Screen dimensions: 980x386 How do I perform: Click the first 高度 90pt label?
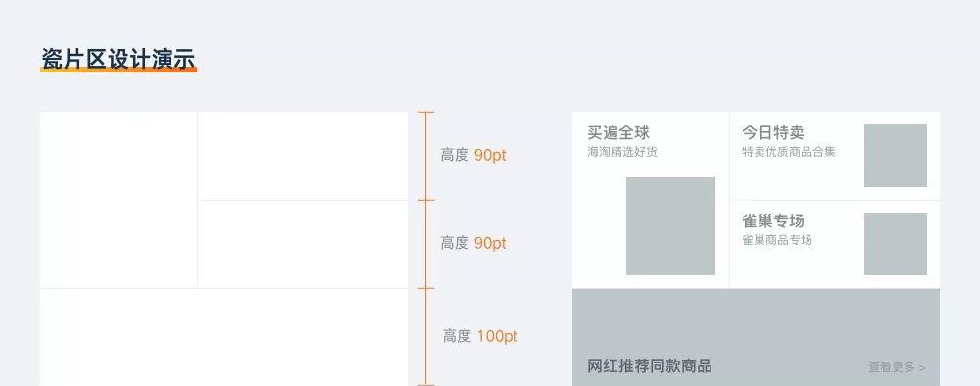[x=473, y=155]
